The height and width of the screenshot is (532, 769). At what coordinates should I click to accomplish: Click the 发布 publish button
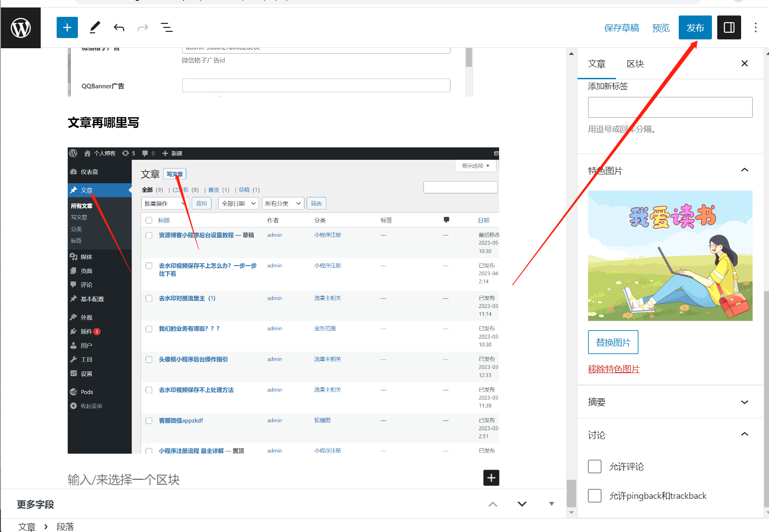pos(695,28)
